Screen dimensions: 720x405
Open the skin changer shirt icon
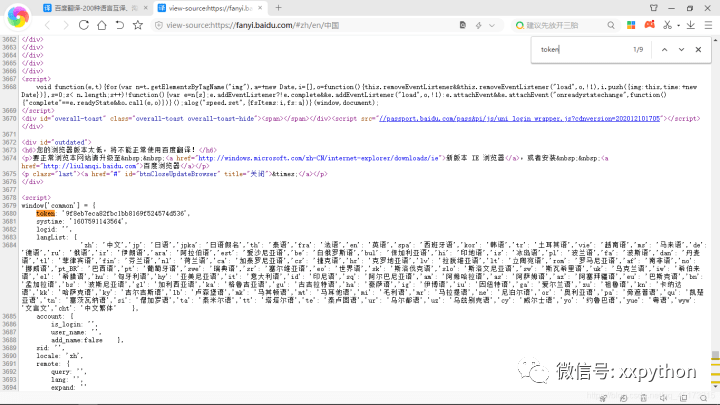653,8
